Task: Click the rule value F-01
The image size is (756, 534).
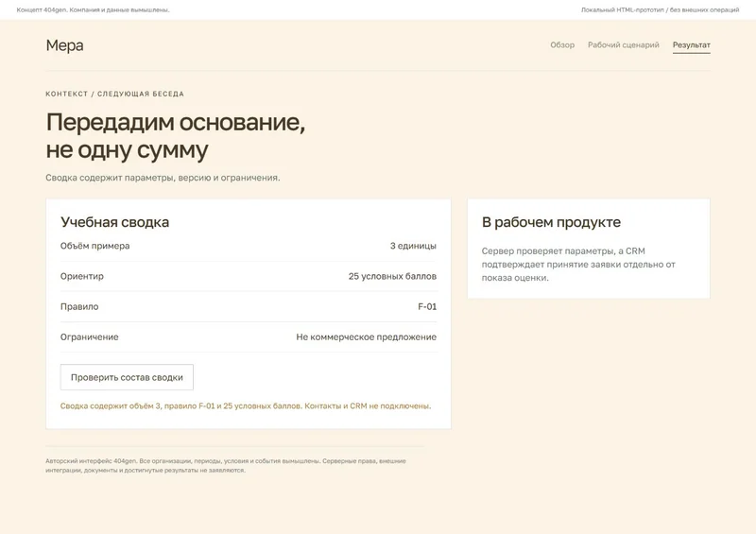Action: tap(427, 307)
